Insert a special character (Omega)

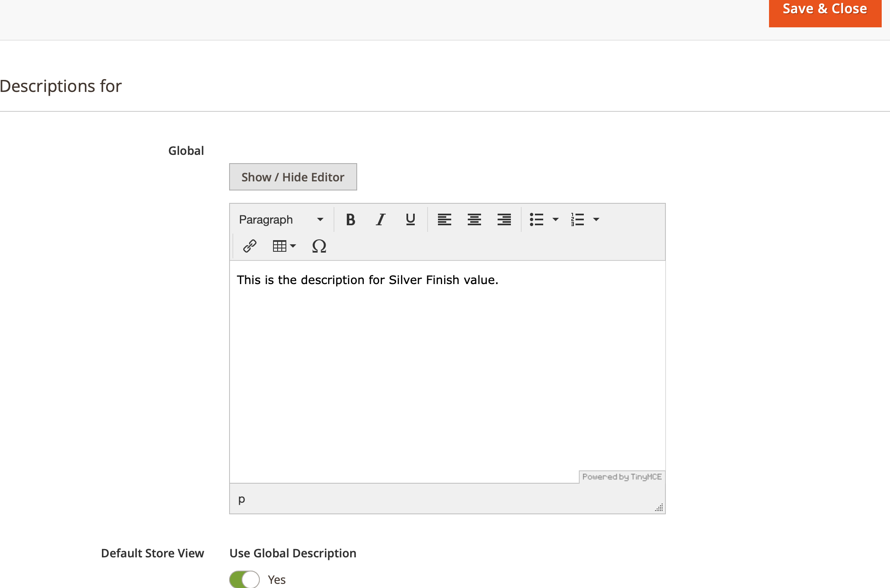coord(319,246)
